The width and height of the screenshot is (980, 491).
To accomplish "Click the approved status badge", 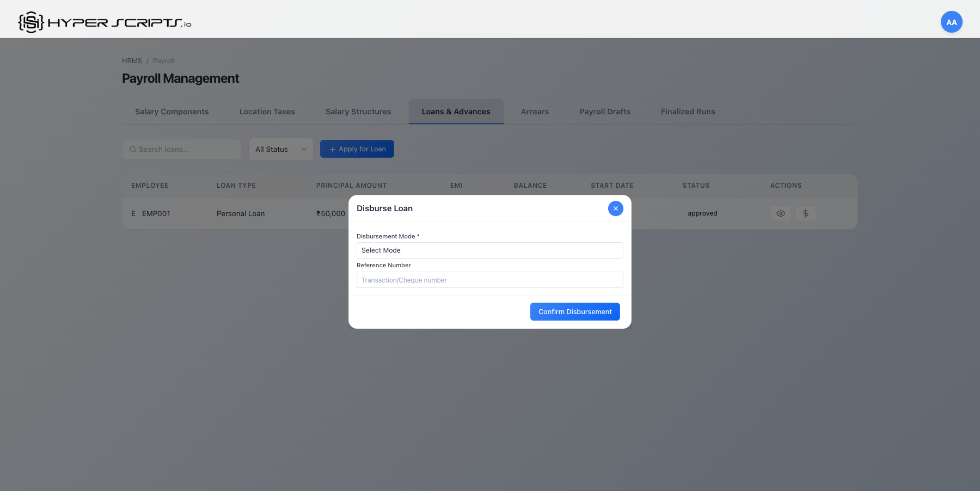I will click(x=702, y=213).
